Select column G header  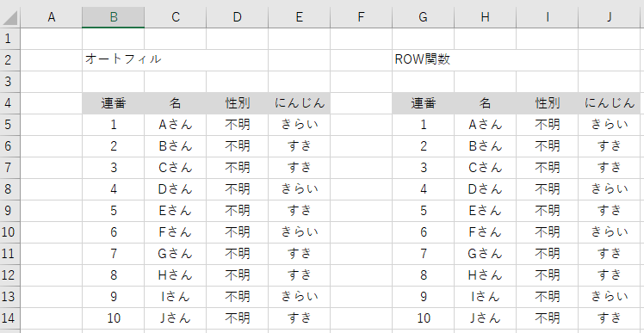(423, 17)
